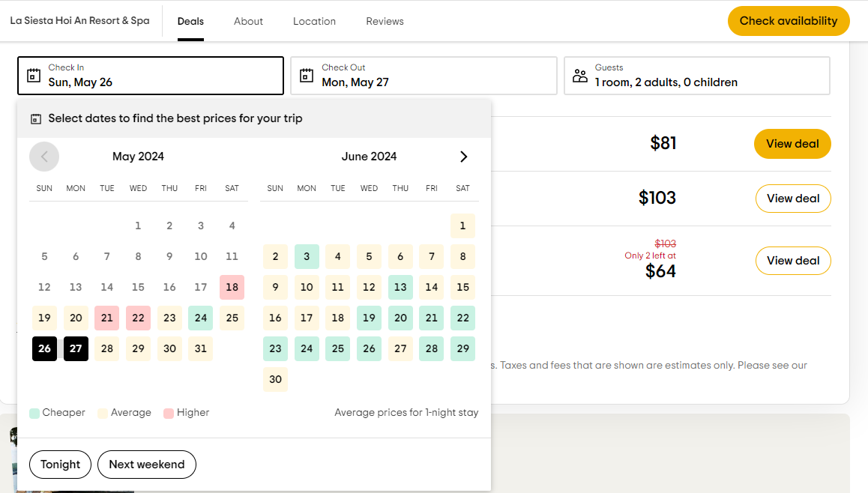Select June 3 cheaper date
The width and height of the screenshot is (868, 493).
pos(307,257)
